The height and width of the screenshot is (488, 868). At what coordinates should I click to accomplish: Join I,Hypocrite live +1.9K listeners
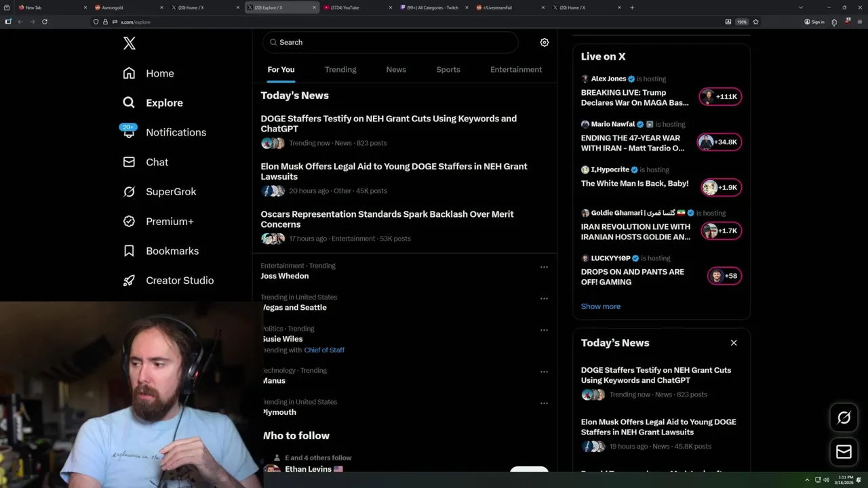coord(722,188)
